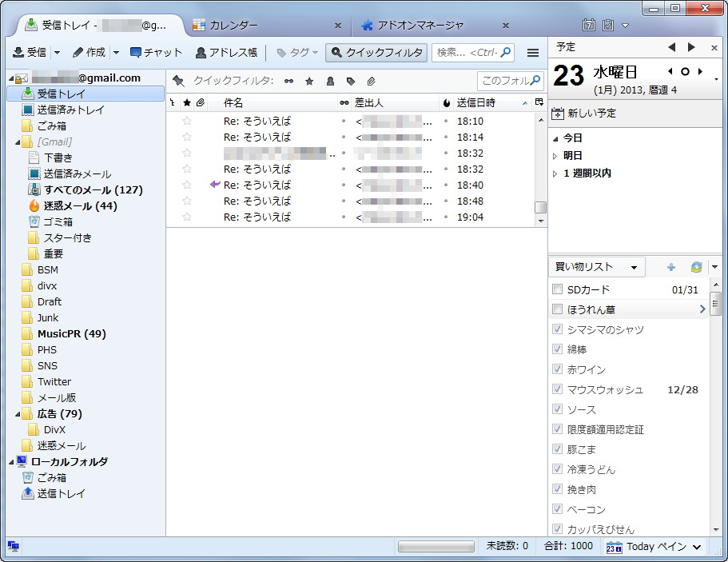Toggle Today pane from status bar calendar icon
Screen dimensions: 728x562
point(612,547)
